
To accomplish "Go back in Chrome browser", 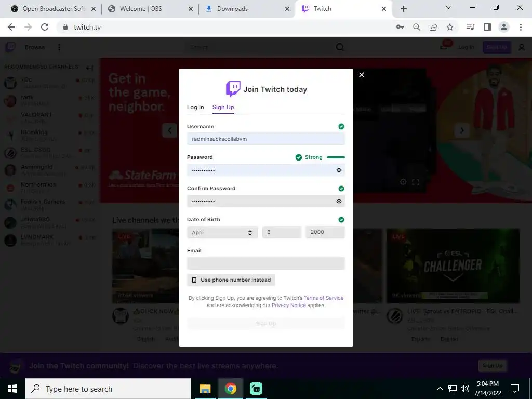I will pyautogui.click(x=11, y=27).
